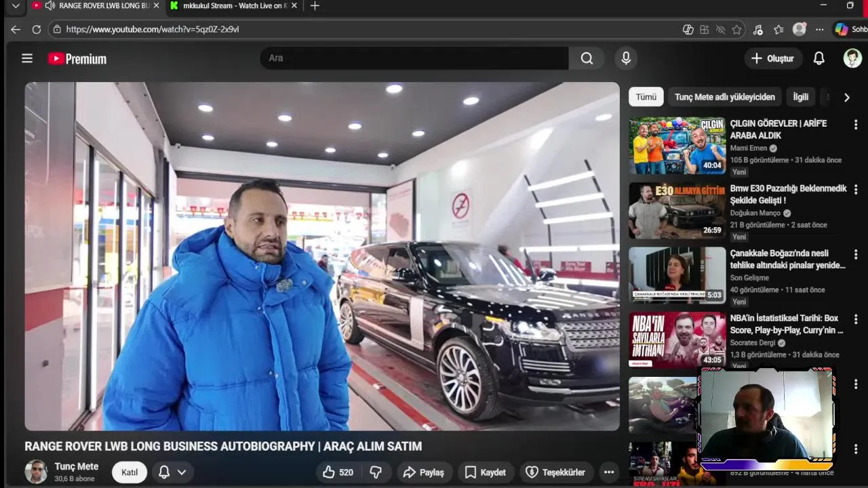Click the magnifier search button
This screenshot has height=488, width=868.
click(x=587, y=58)
